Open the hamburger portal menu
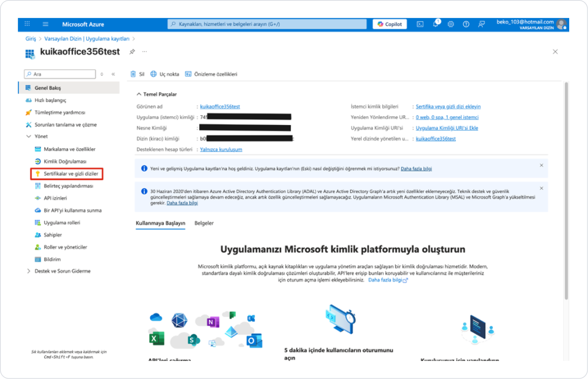 [45, 24]
